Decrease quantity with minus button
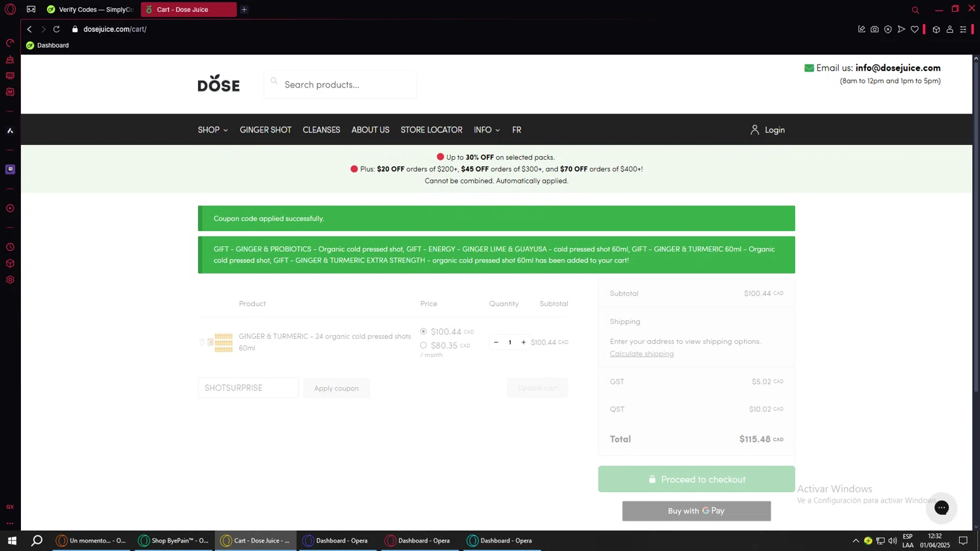Image resolution: width=980 pixels, height=551 pixels. (x=496, y=342)
